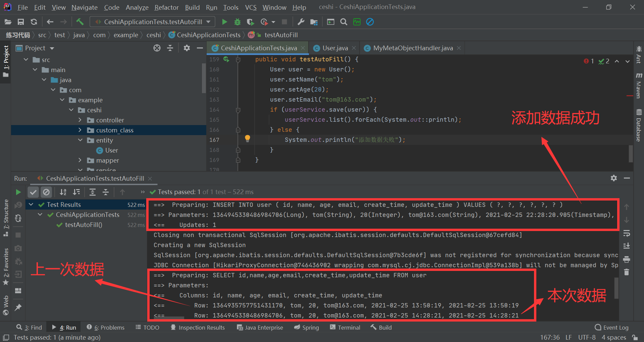
Task: Collapse the src folder
Action: pyautogui.click(x=26, y=60)
